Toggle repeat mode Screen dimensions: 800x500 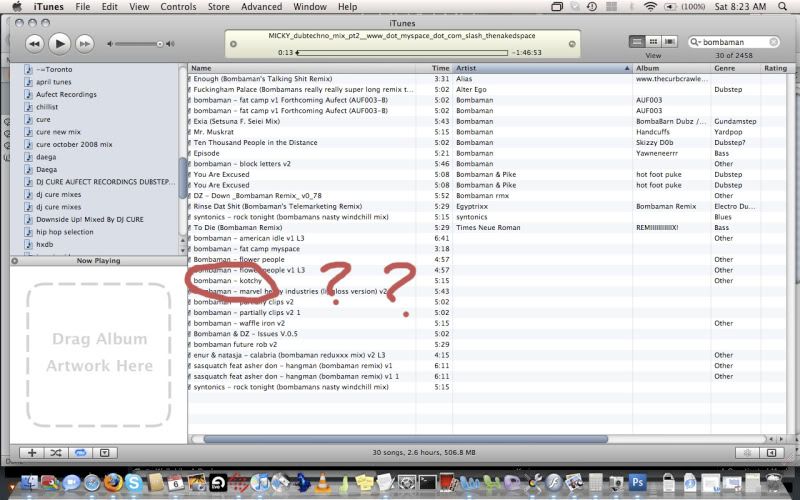(x=80, y=453)
